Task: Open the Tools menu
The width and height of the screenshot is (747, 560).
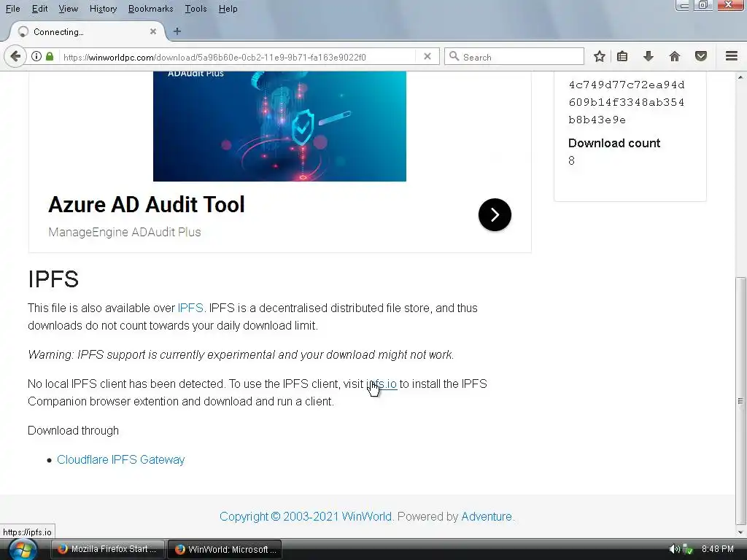Action: pyautogui.click(x=196, y=9)
